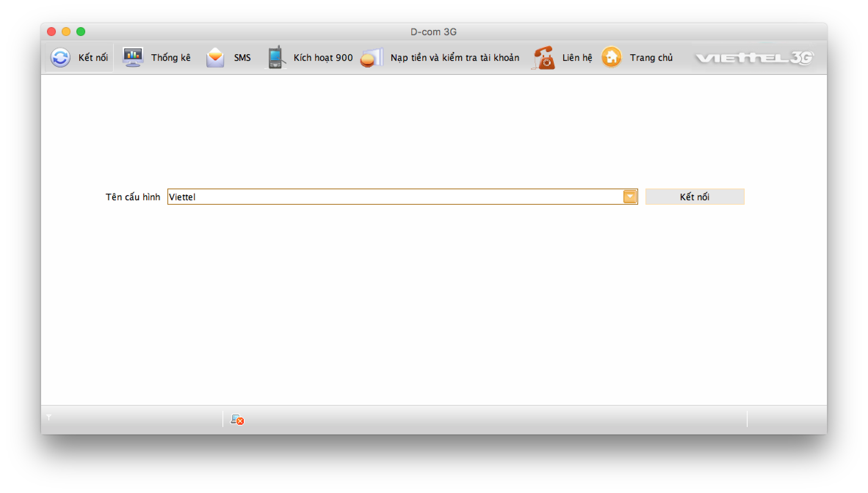868x493 pixels.
Task: Go to the Liên hệ label
Action: tap(577, 58)
